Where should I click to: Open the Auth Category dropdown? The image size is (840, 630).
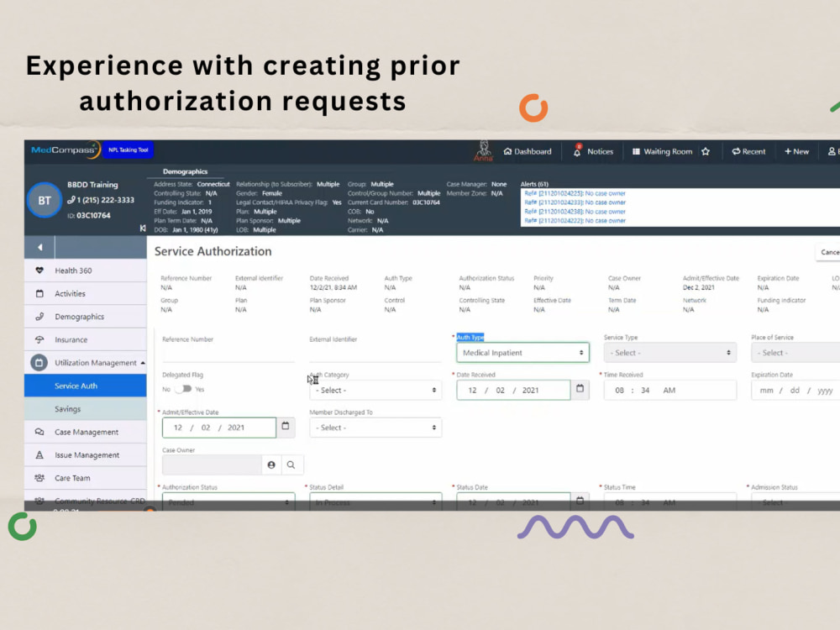[x=375, y=390]
